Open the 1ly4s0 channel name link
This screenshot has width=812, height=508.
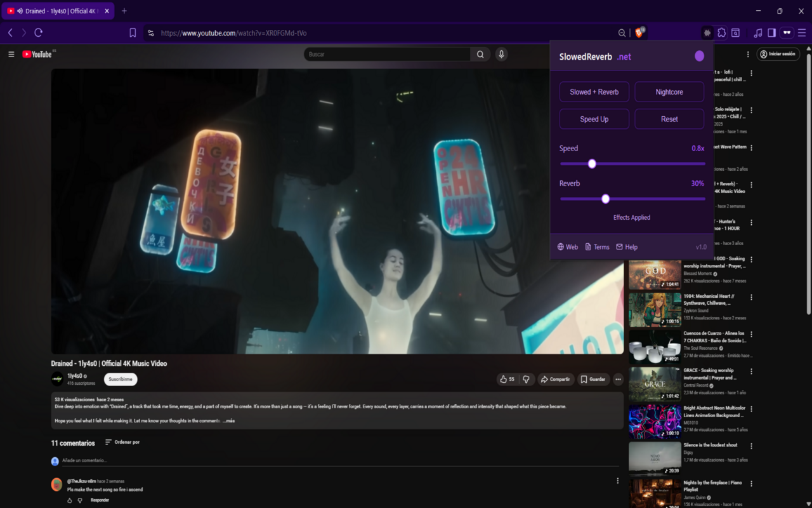coord(75,376)
